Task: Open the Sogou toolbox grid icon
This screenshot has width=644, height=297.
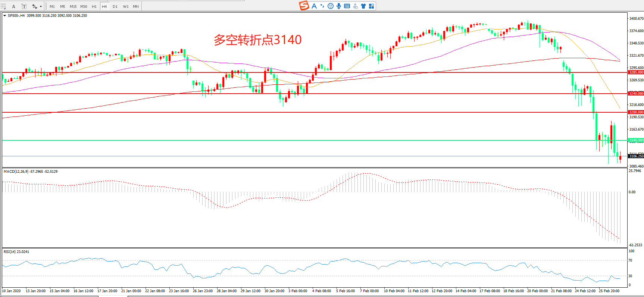Action: (x=371, y=6)
